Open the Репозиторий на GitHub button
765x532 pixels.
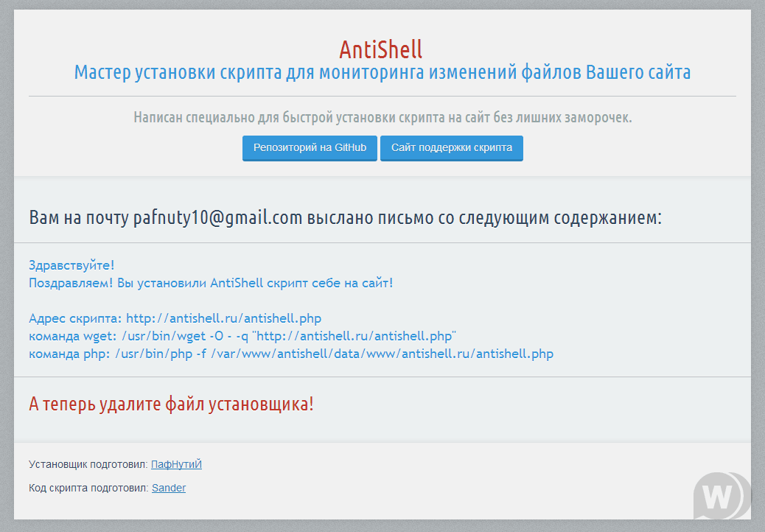[310, 147]
